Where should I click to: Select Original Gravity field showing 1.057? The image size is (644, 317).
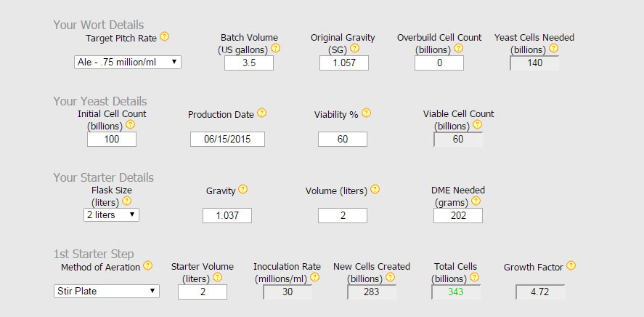pos(343,63)
